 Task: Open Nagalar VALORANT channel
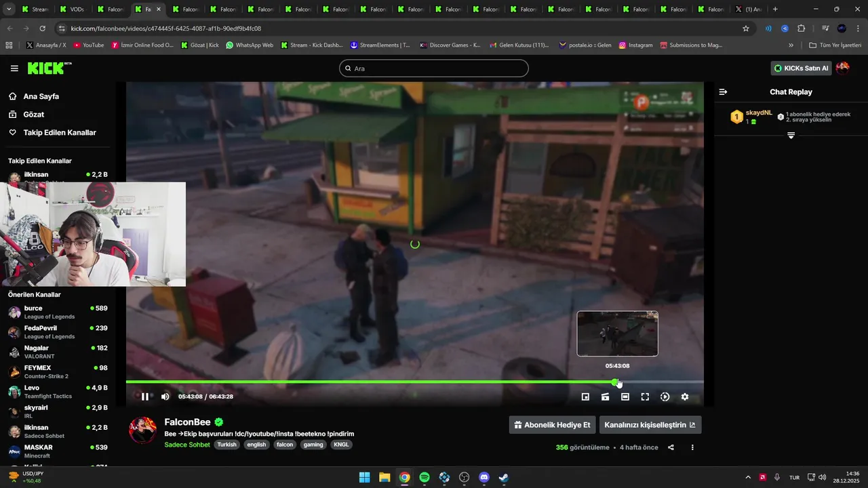pyautogui.click(x=58, y=352)
